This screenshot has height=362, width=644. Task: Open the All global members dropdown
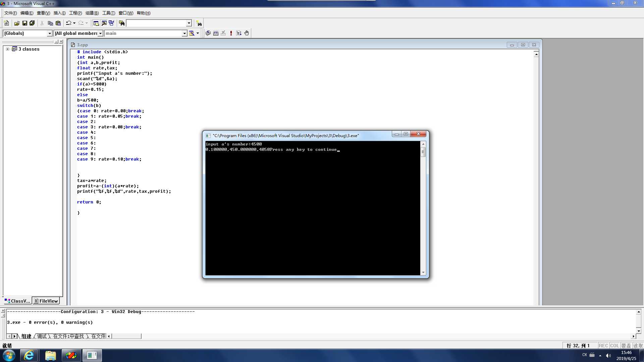point(100,33)
